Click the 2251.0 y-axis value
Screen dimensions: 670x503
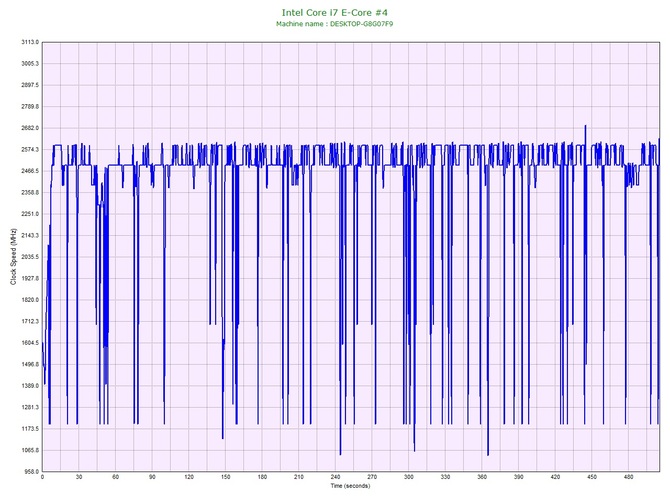coord(30,214)
